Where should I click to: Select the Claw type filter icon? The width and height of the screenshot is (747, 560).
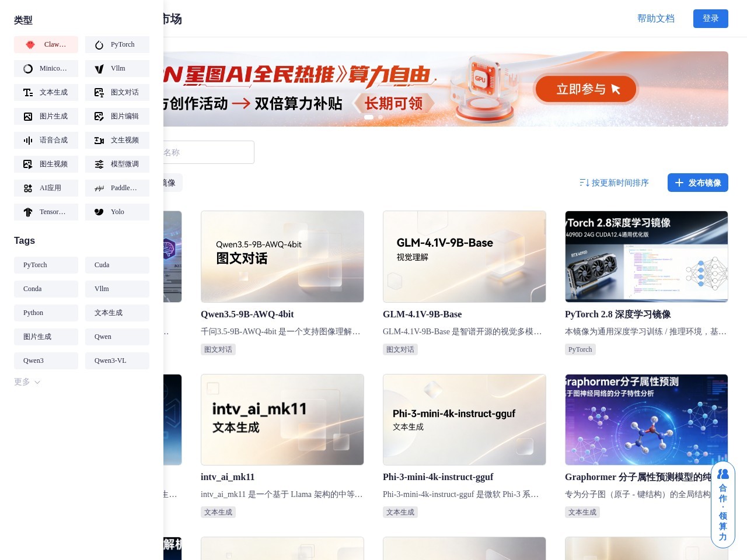[30, 45]
